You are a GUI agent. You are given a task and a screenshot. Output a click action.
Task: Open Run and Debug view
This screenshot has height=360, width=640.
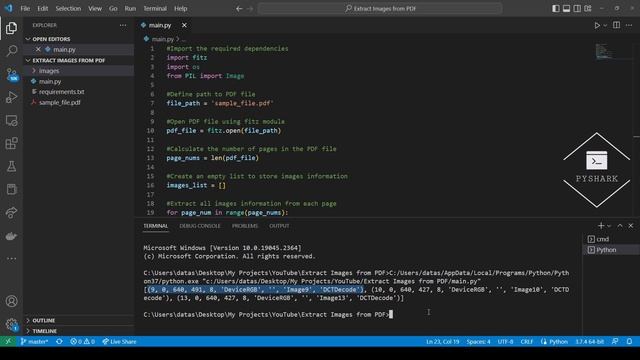click(11, 97)
